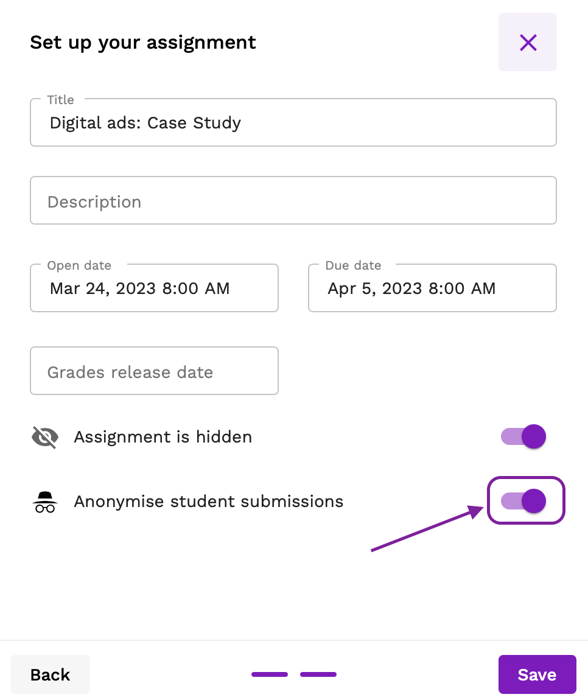Click the small 'Title' floating label
588x700 pixels.
pos(61,100)
